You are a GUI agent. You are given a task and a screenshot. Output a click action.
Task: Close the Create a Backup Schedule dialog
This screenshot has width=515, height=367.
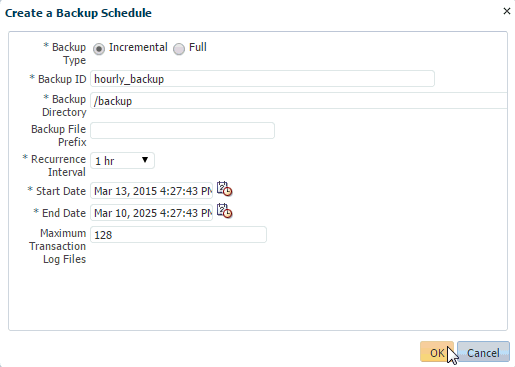pyautogui.click(x=507, y=11)
